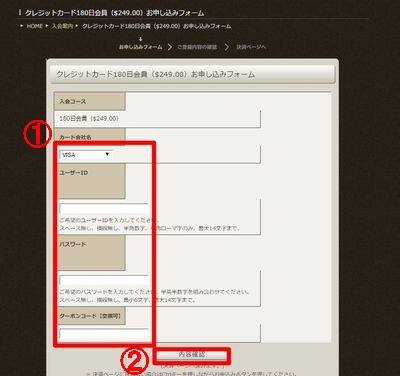Click the 決済ページへ step label
This screenshot has height=376, width=400.
pos(251,47)
